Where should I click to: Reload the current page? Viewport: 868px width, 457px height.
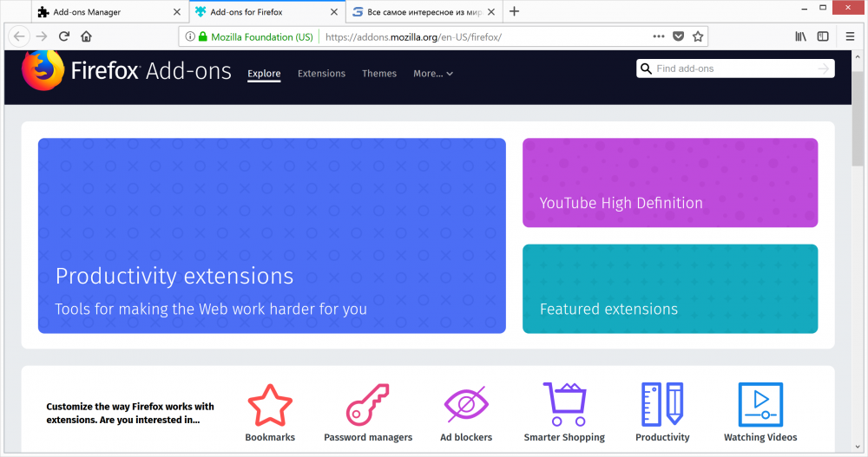coord(63,36)
